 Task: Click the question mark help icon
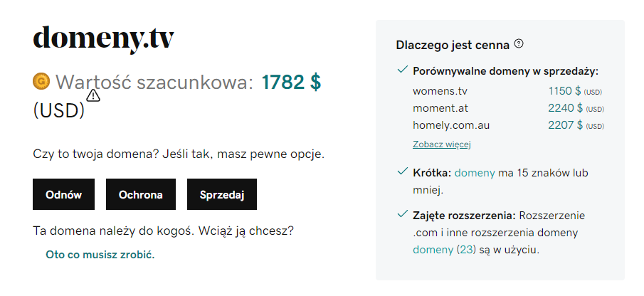coord(519,44)
